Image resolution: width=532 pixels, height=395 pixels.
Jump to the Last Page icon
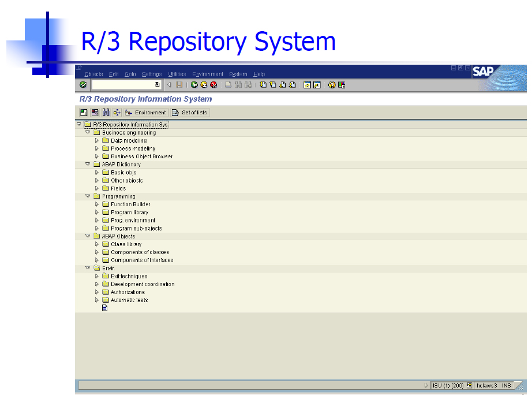(x=292, y=84)
